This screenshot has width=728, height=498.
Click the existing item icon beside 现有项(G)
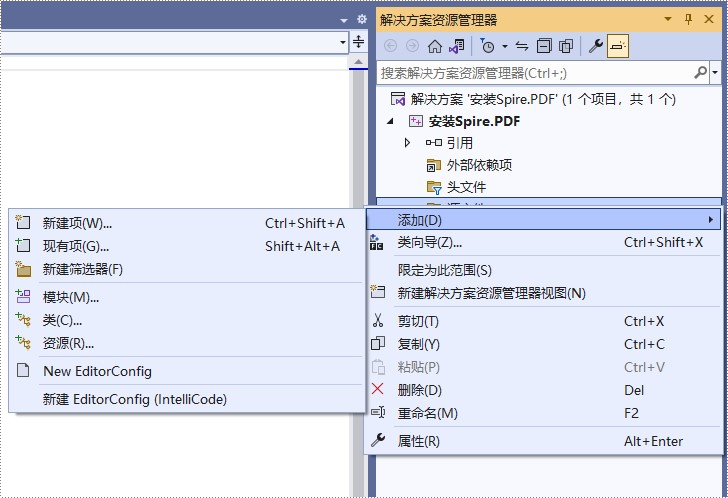tap(23, 245)
